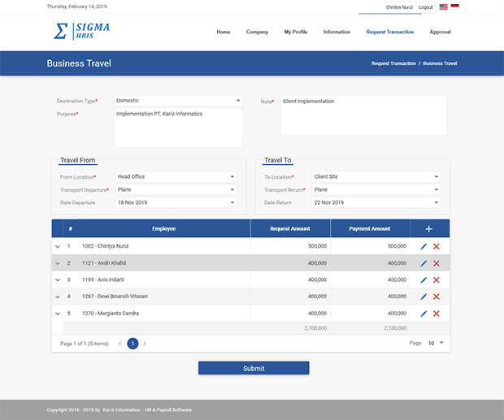Delete the Andri Khafid row

[437, 263]
